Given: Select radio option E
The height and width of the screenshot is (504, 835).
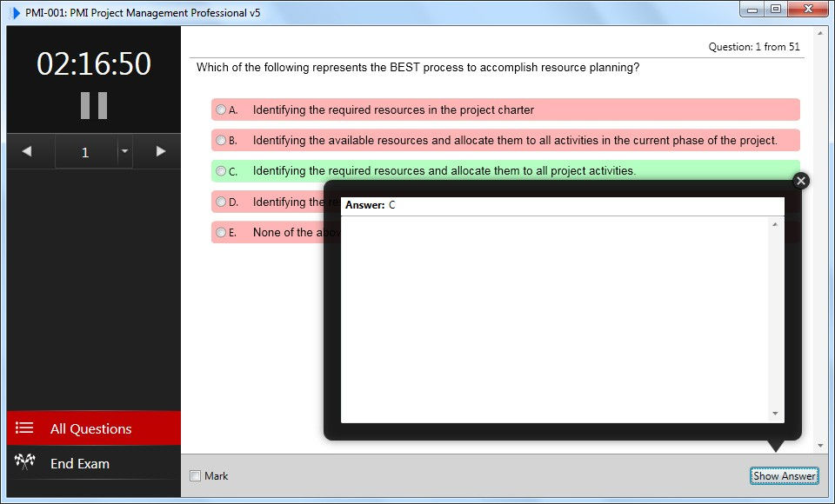Looking at the screenshot, I should 221,232.
